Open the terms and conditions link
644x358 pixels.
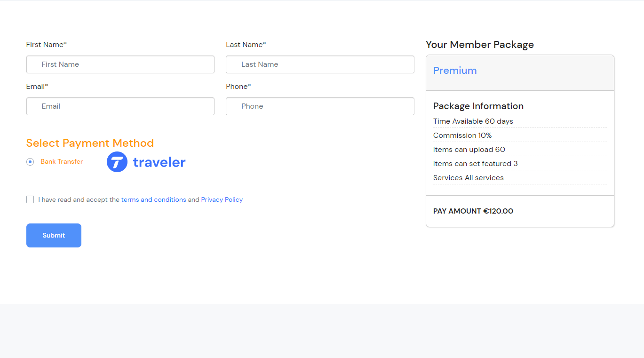153,199
